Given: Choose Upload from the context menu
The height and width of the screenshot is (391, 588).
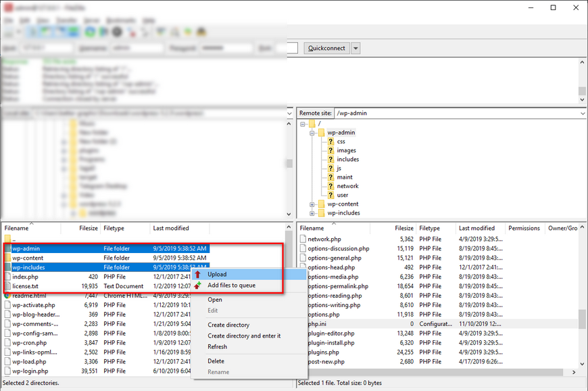Looking at the screenshot, I should coord(249,274).
